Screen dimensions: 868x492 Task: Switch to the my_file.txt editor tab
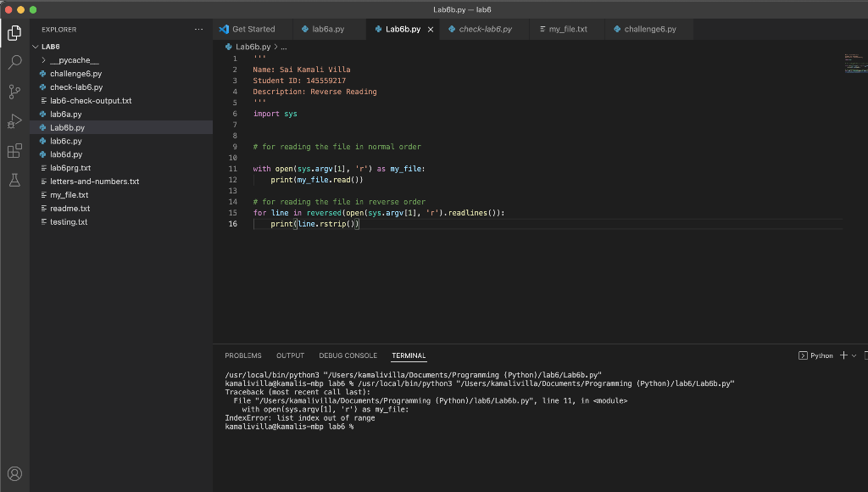(x=567, y=29)
